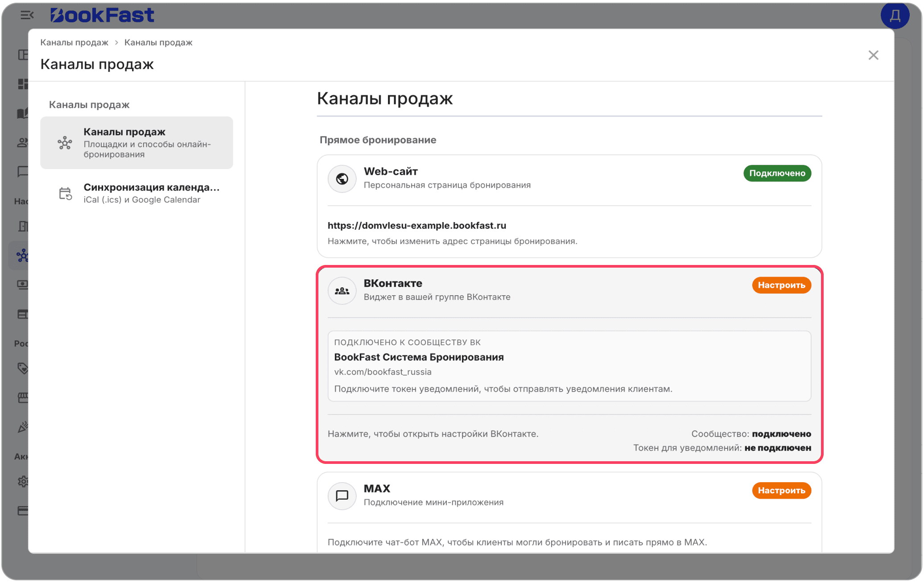Image resolution: width=924 pixels, height=583 pixels.
Task: Click the party popper icon in left sidebar
Action: pyautogui.click(x=23, y=427)
